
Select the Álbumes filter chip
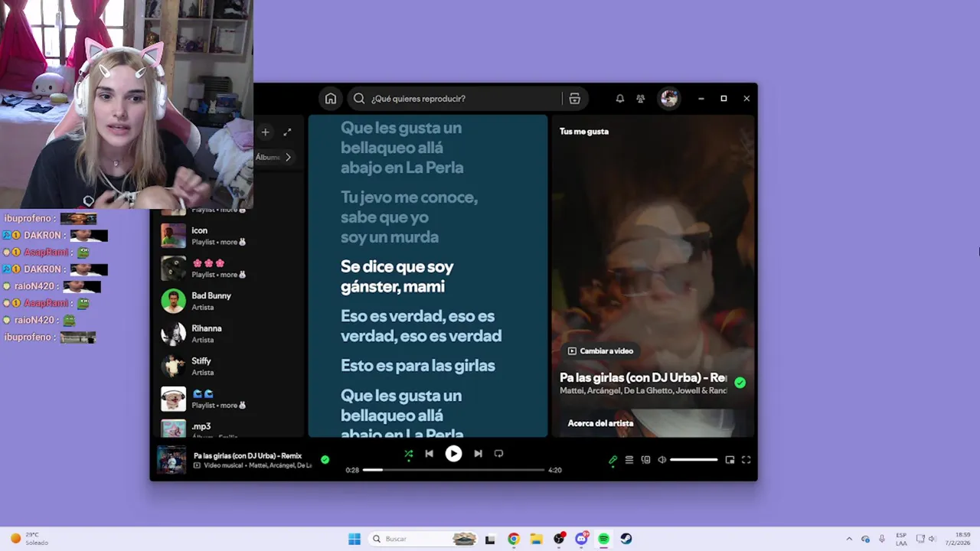267,157
